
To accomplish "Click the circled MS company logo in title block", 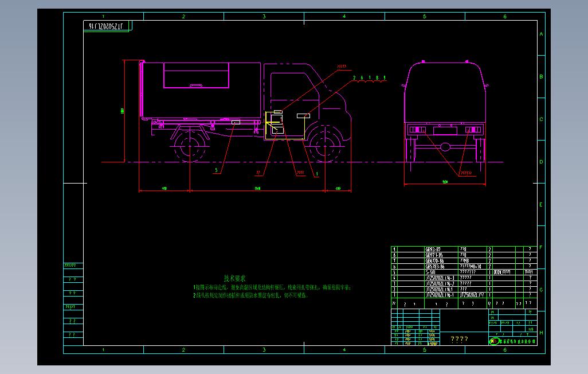I will pyautogui.click(x=494, y=341).
